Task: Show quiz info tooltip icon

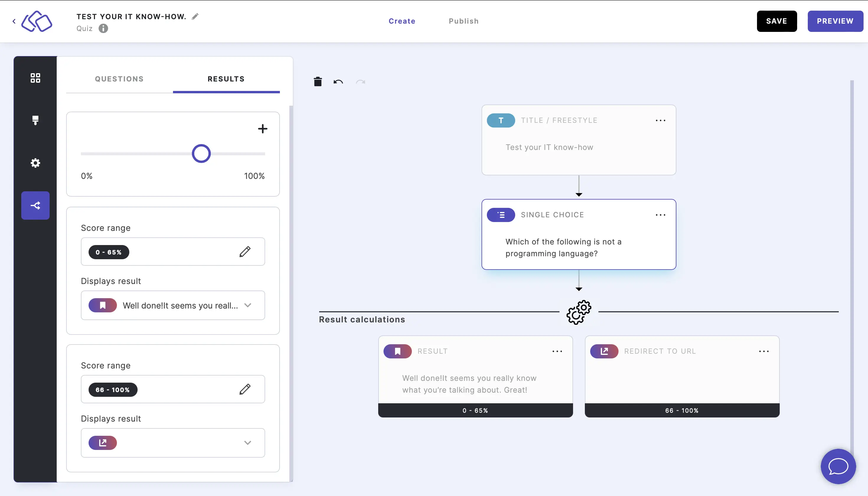Action: tap(103, 28)
